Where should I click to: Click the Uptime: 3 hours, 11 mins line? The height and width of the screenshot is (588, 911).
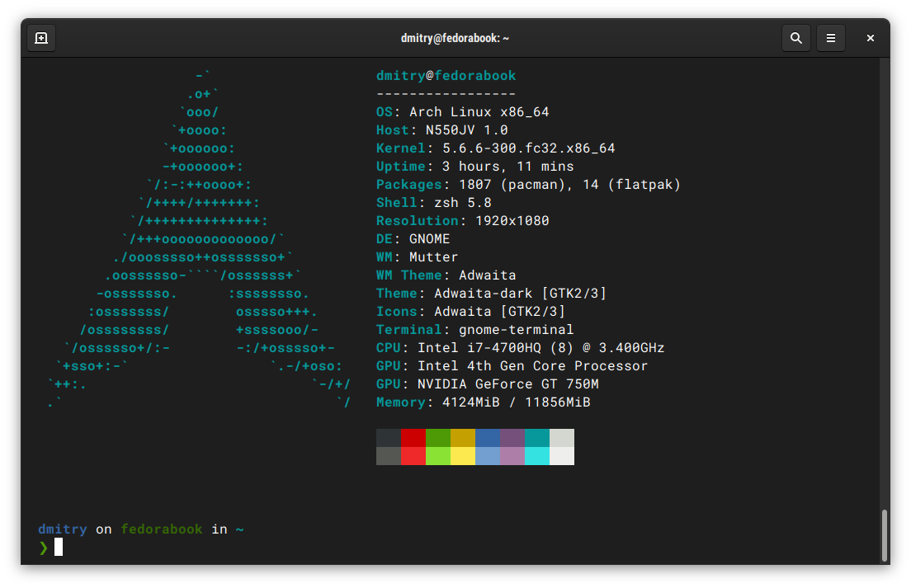(x=475, y=167)
